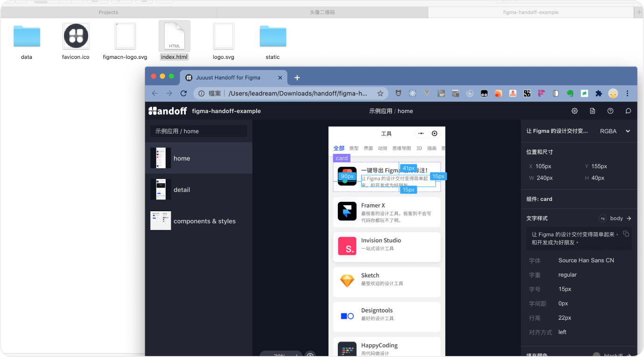Open the help question-mark icon in Handoff

(610, 111)
